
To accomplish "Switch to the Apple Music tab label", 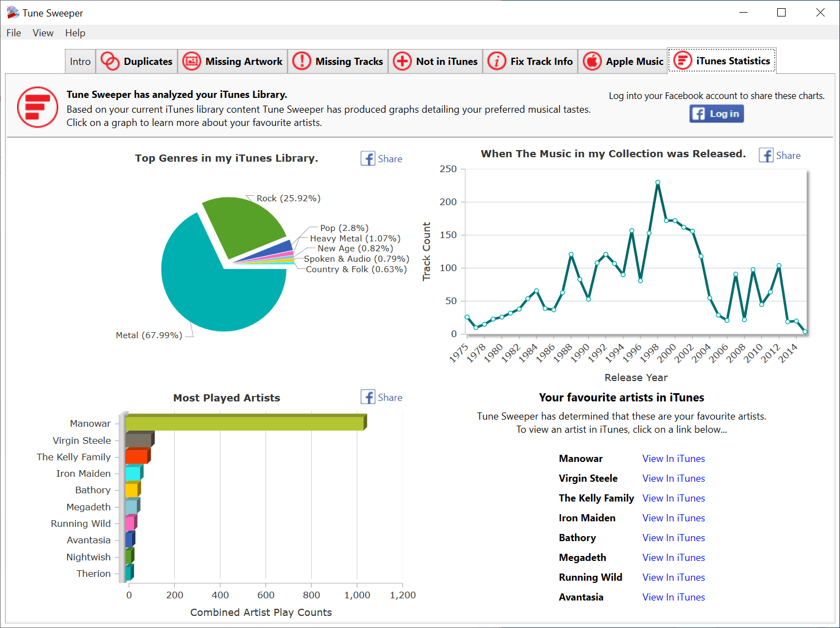I will click(x=634, y=62).
